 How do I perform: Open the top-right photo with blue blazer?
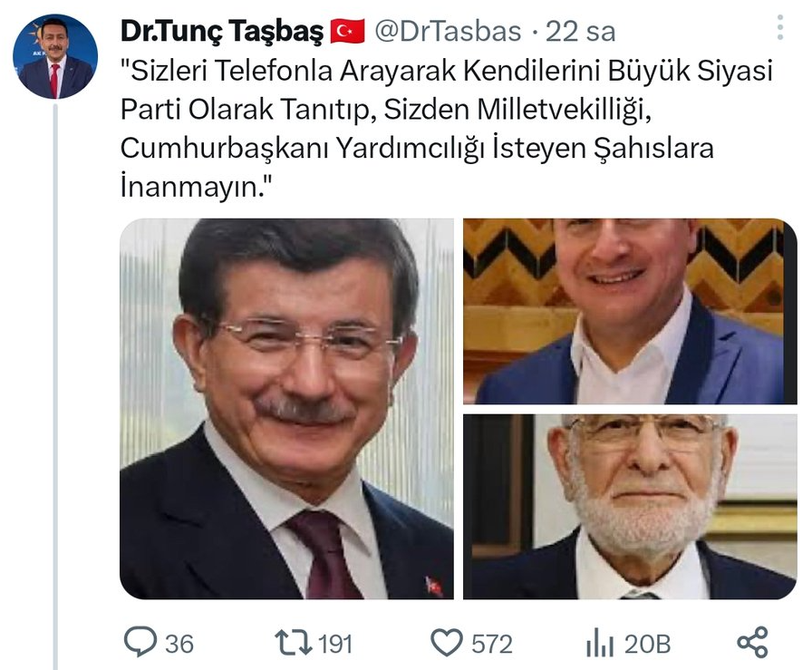tap(630, 311)
